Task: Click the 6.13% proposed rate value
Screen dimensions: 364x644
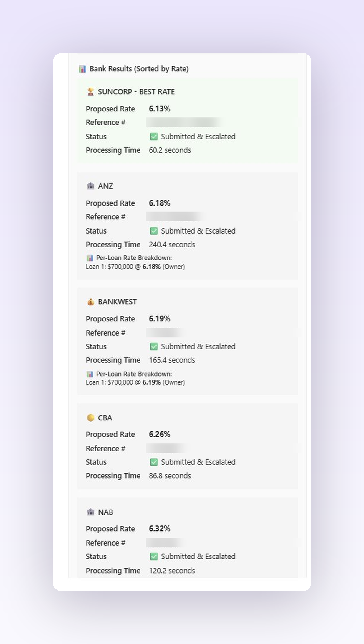Action: point(159,109)
